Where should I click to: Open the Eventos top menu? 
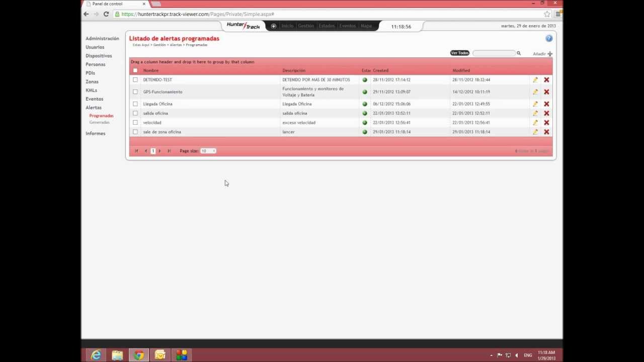348,26
